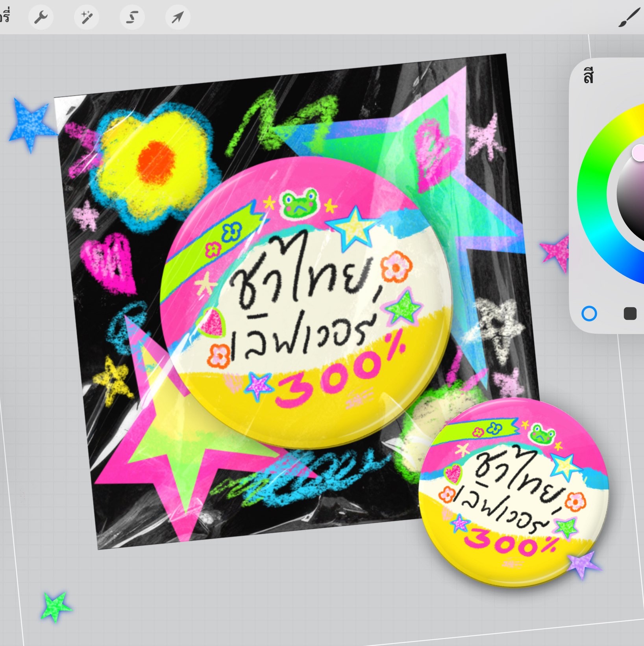Tap the green star sticker at bottom left
The height and width of the screenshot is (646, 644).
pos(56,607)
